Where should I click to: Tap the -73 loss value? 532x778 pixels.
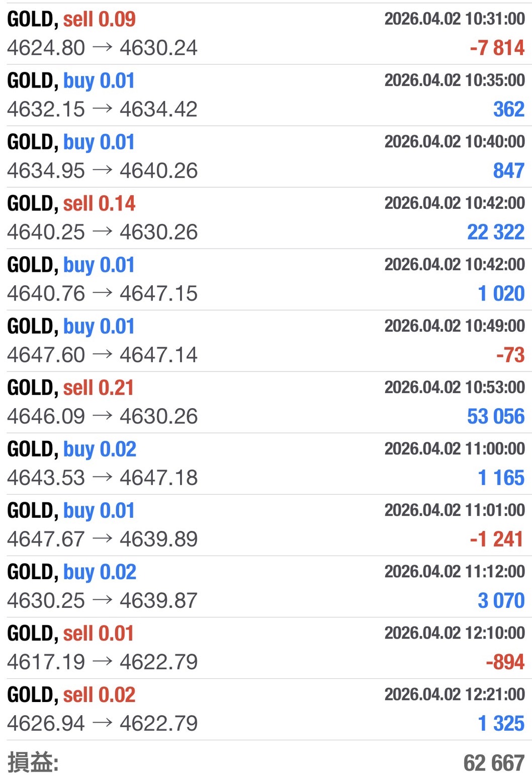(510, 355)
